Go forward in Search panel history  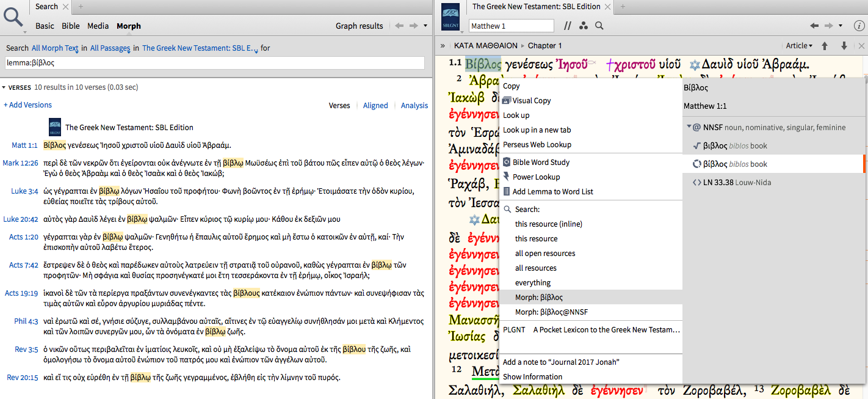(414, 26)
